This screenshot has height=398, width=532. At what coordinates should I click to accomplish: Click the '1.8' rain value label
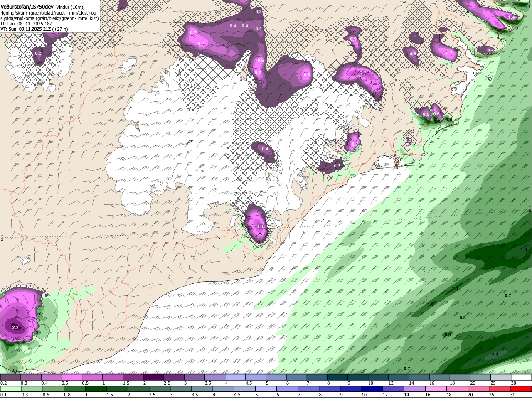coord(524,249)
